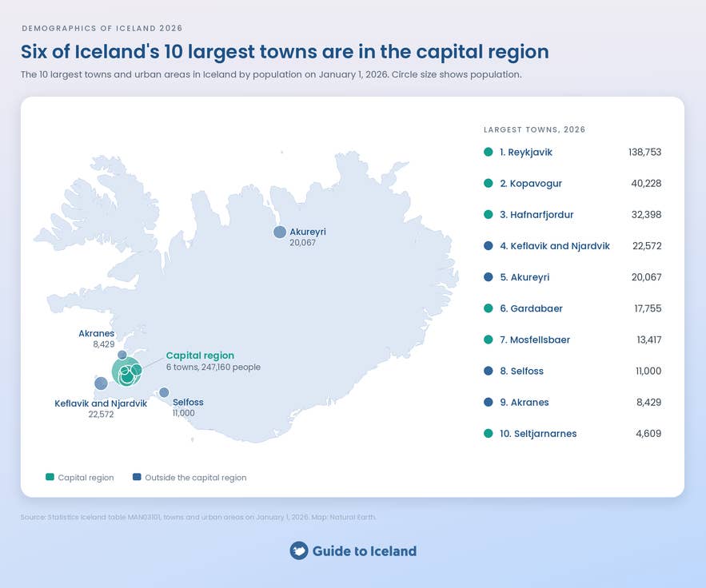Click the green dot beside Seltjarnarnes
This screenshot has width=706, height=588.
(x=488, y=433)
